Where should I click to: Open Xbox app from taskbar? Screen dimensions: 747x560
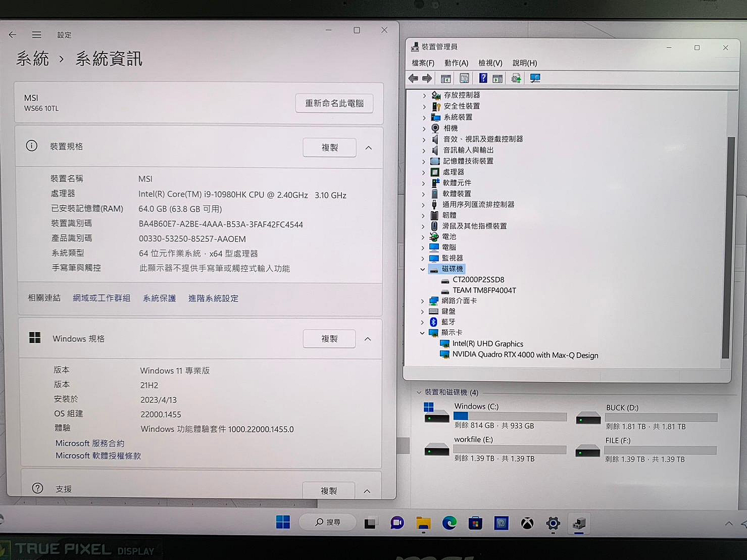coord(527,524)
